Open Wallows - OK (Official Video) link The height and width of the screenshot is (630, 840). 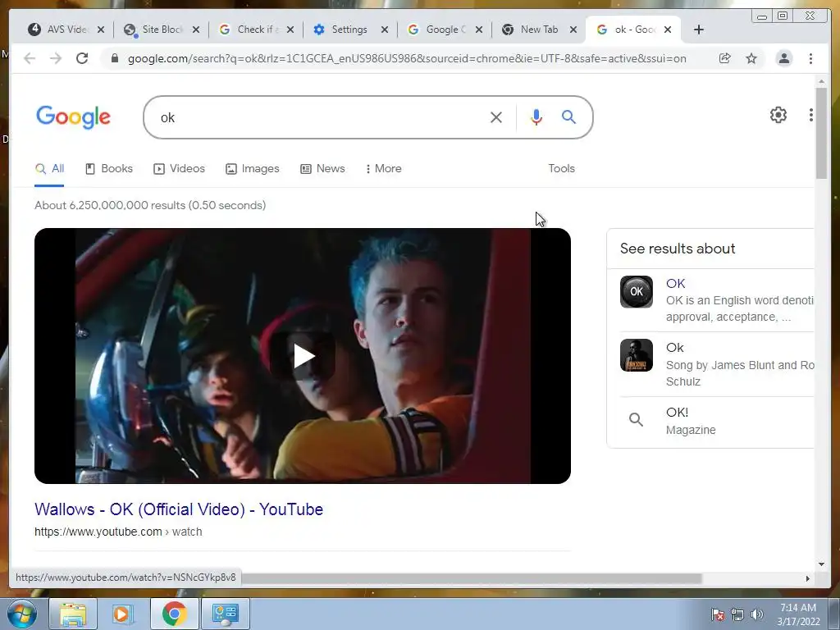click(179, 509)
